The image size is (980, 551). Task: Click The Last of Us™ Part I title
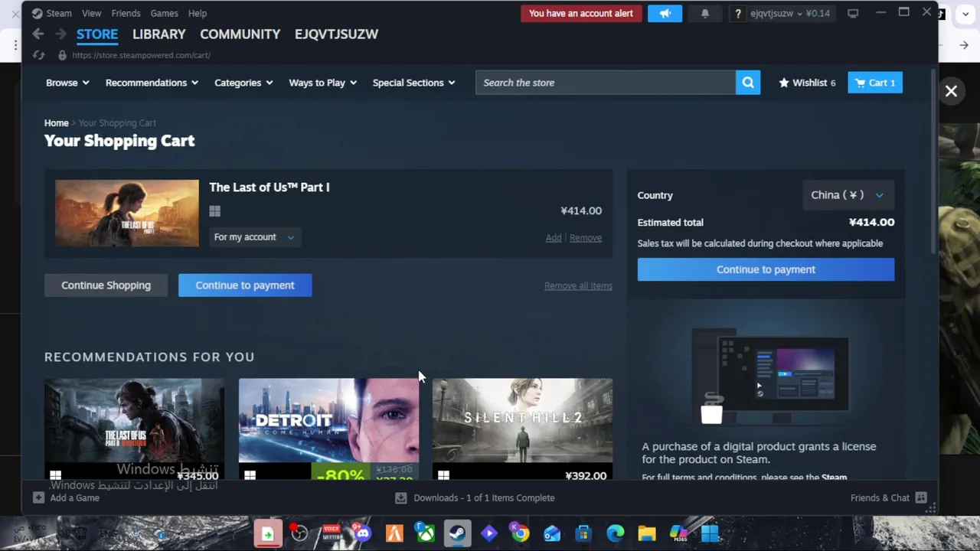click(269, 187)
